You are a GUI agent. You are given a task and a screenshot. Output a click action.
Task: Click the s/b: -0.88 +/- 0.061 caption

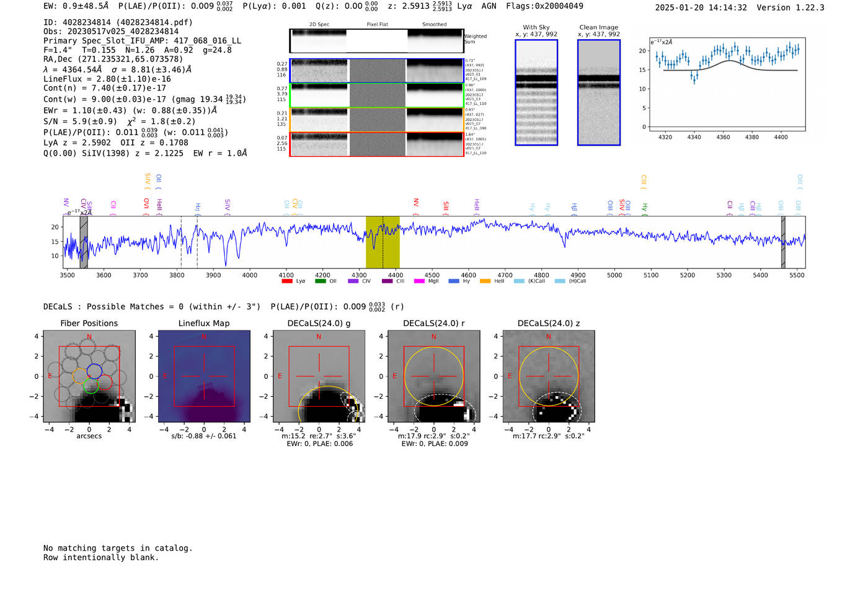(204, 437)
